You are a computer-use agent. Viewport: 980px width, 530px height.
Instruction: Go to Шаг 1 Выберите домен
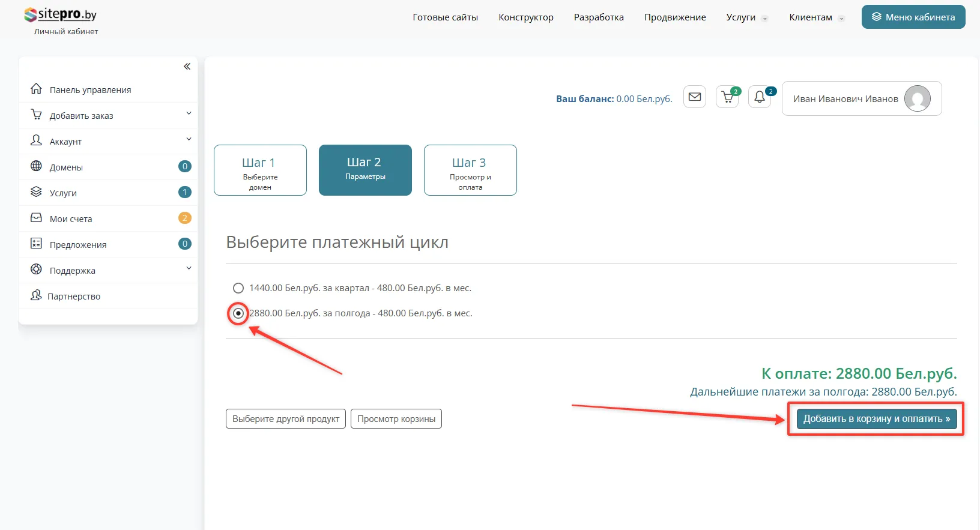pyautogui.click(x=260, y=170)
